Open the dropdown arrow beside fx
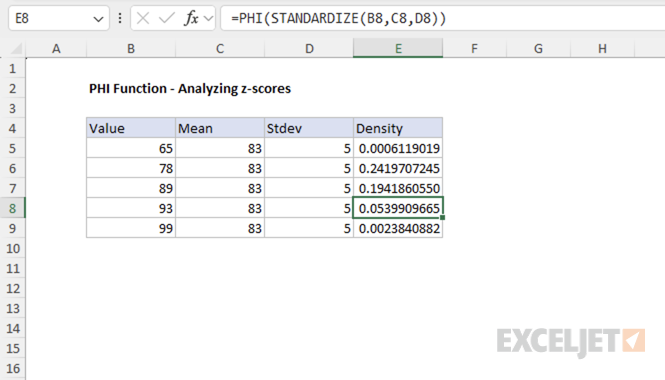Screen dimensions: 665x380 (208, 19)
